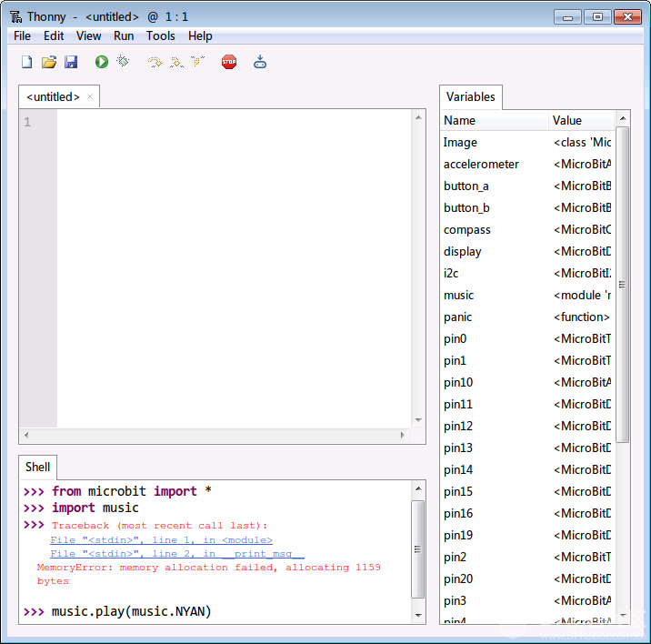Select the display variable row
Viewport: 651px width, 644px height.
tap(527, 251)
